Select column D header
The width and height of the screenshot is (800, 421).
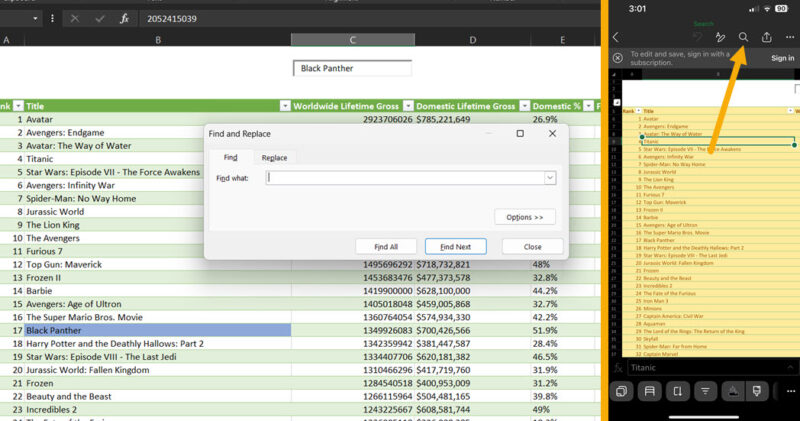pos(472,40)
